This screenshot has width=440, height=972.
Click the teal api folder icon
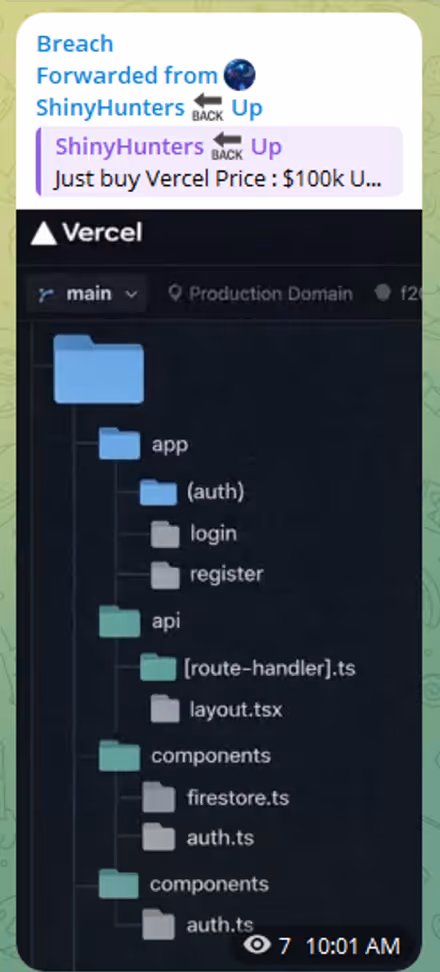click(119, 622)
